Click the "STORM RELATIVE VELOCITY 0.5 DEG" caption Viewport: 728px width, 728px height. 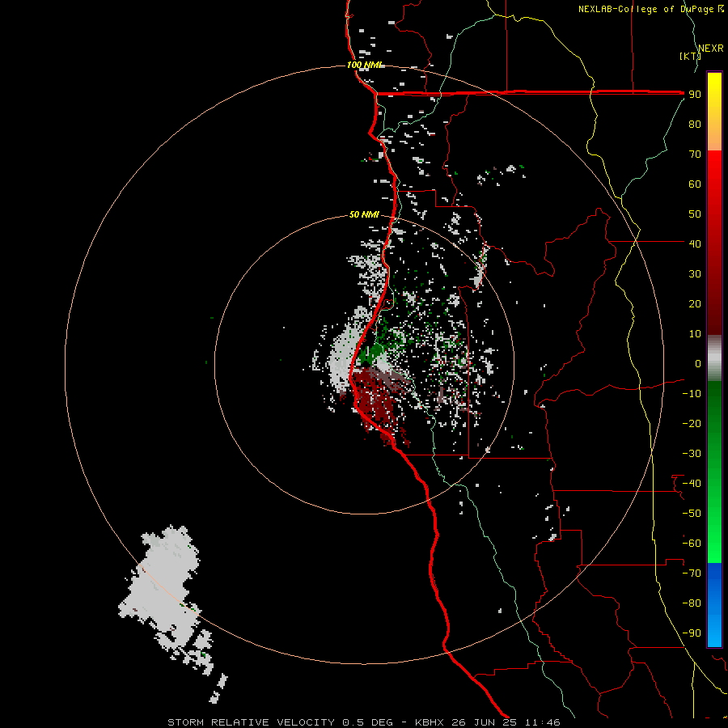pos(280,722)
